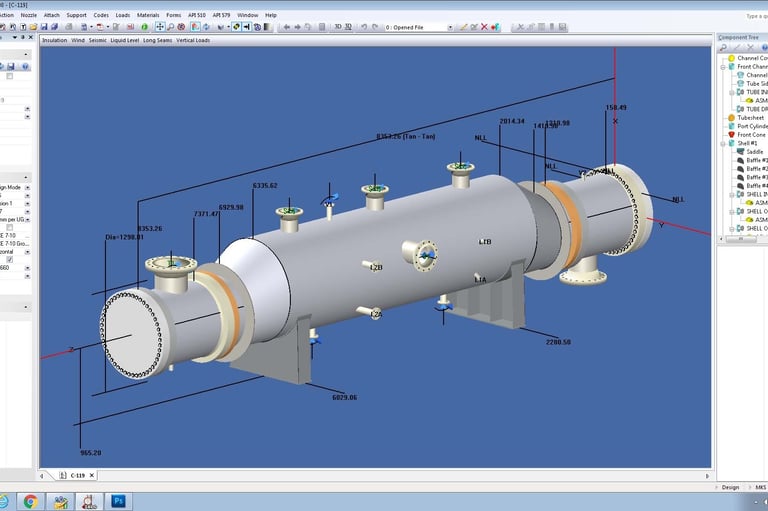The image size is (768, 511).
Task: Select the pan move-arrows tool
Action: coord(160,27)
